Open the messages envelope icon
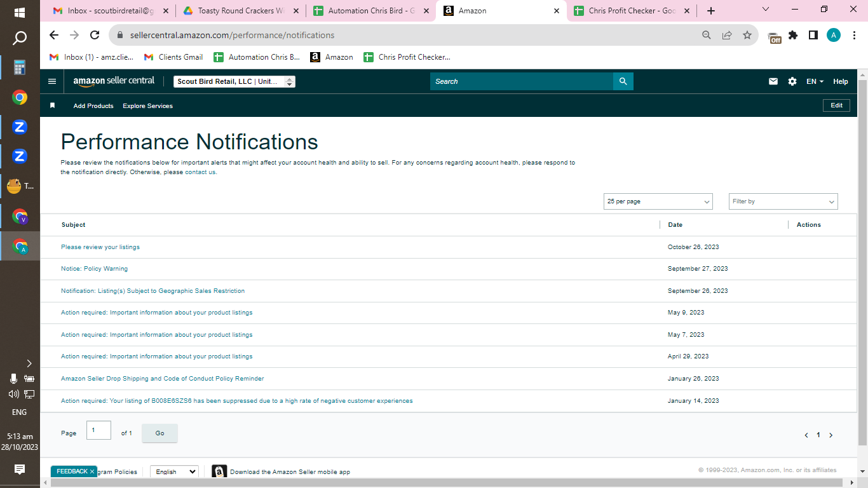The width and height of the screenshot is (868, 488). pyautogui.click(x=773, y=81)
